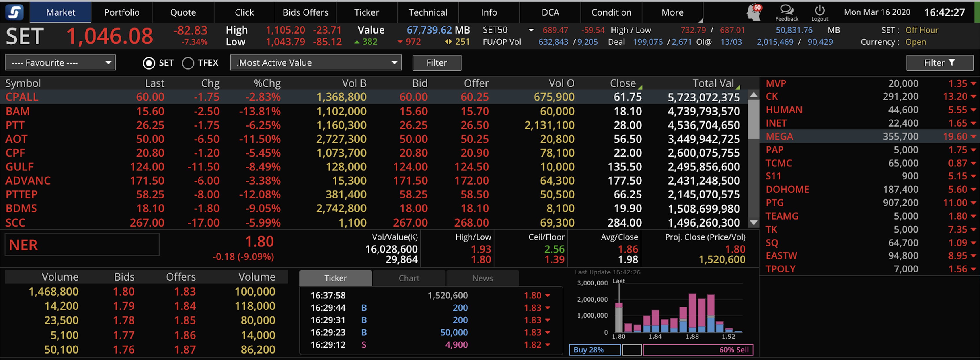Click the funnel Filter button at right

pyautogui.click(x=940, y=63)
